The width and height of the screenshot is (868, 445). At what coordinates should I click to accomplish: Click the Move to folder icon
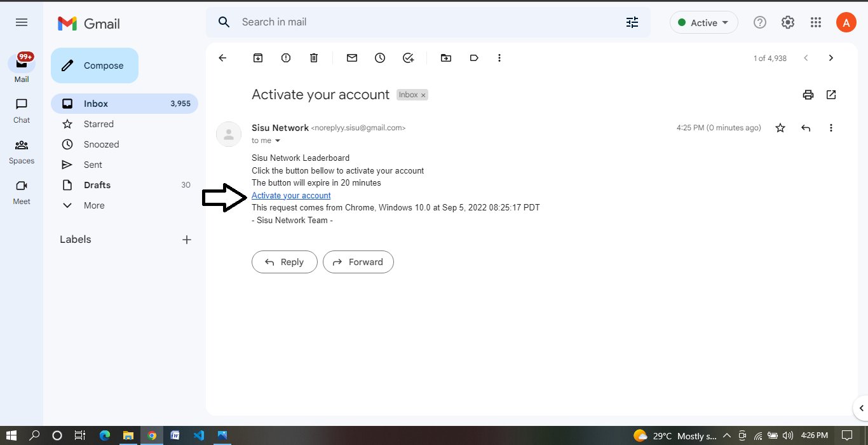[x=446, y=58]
